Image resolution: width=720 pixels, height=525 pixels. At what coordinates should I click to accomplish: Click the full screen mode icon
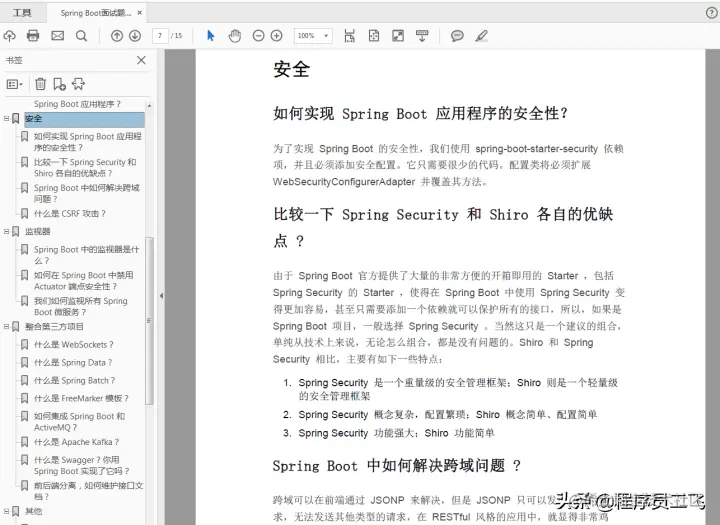click(x=398, y=36)
